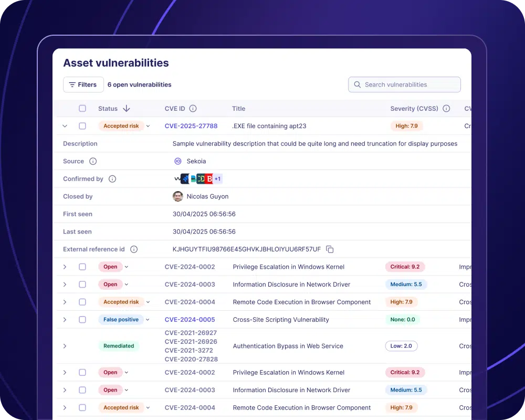Image resolution: width=525 pixels, height=420 pixels.
Task: Click the copy icon beside external reference id
Action: click(330, 249)
